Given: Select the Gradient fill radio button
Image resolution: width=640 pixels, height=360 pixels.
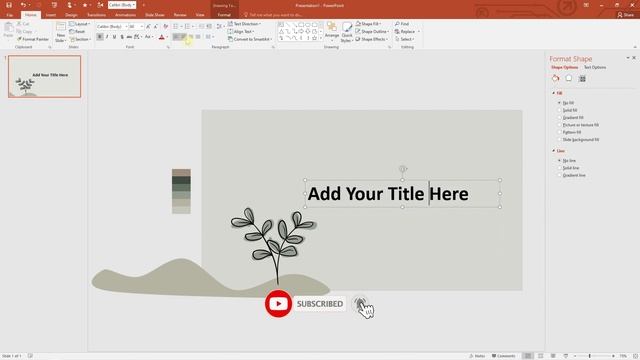Looking at the screenshot, I should coord(560,118).
